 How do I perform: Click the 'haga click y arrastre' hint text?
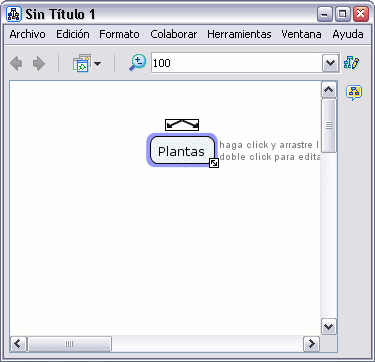(269, 145)
